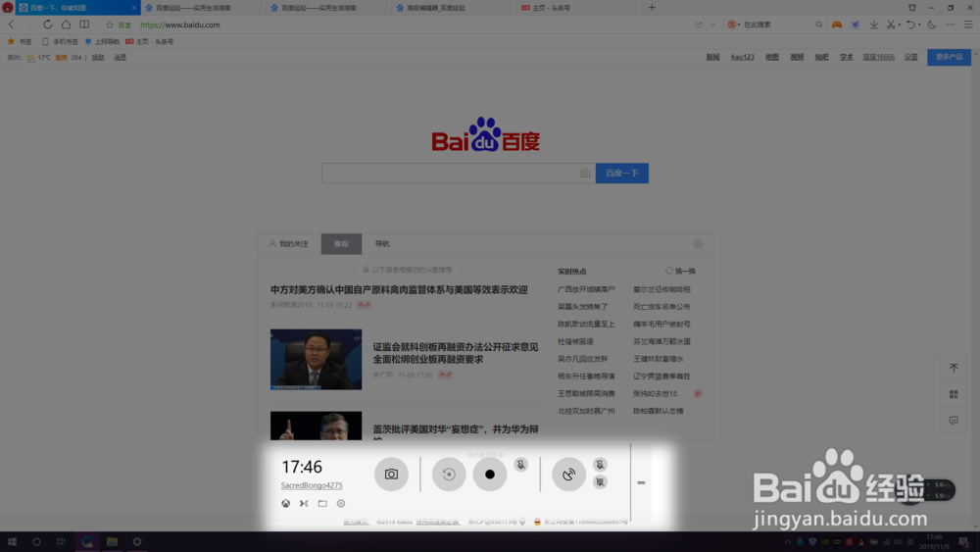Go forward using browser forward arrow
Viewport: 980px width, 552px height.
28,25
